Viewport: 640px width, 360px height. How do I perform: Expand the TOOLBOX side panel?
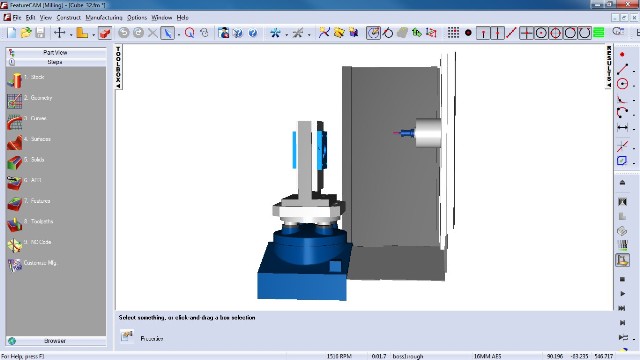coord(118,67)
